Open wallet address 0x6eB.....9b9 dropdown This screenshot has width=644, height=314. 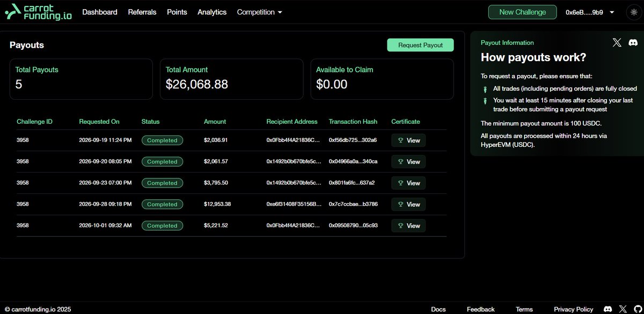(590, 12)
